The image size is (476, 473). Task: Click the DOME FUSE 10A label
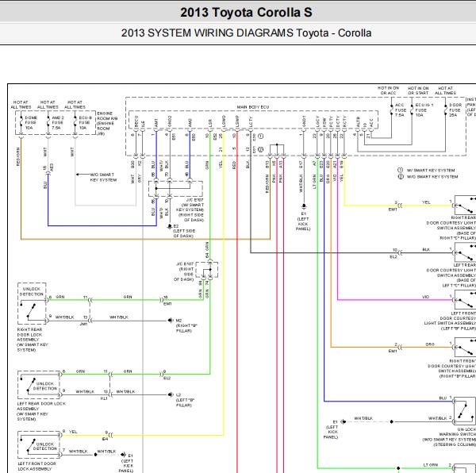pyautogui.click(x=30, y=123)
